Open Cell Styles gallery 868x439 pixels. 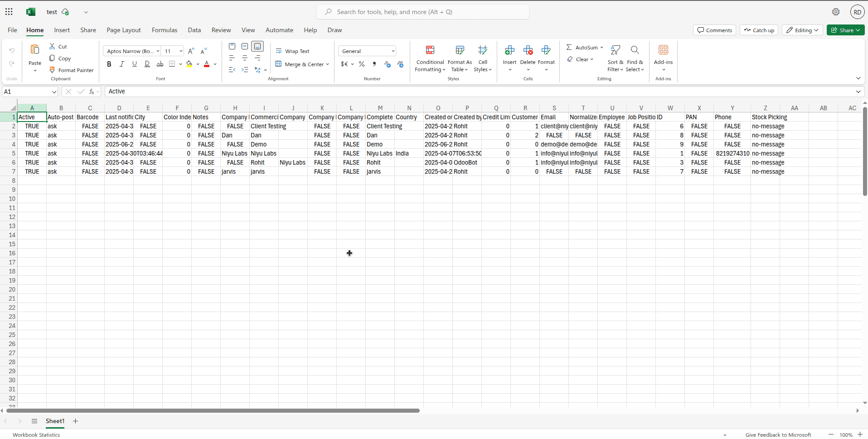483,58
